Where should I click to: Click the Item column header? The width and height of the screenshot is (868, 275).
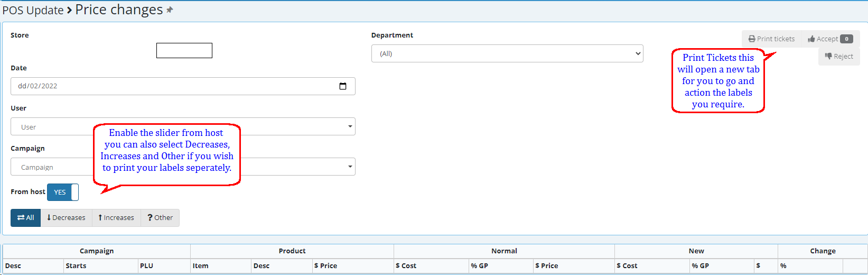200,266
